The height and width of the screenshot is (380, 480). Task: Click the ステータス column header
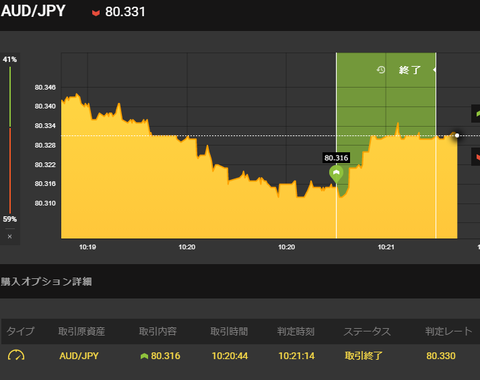(367, 331)
